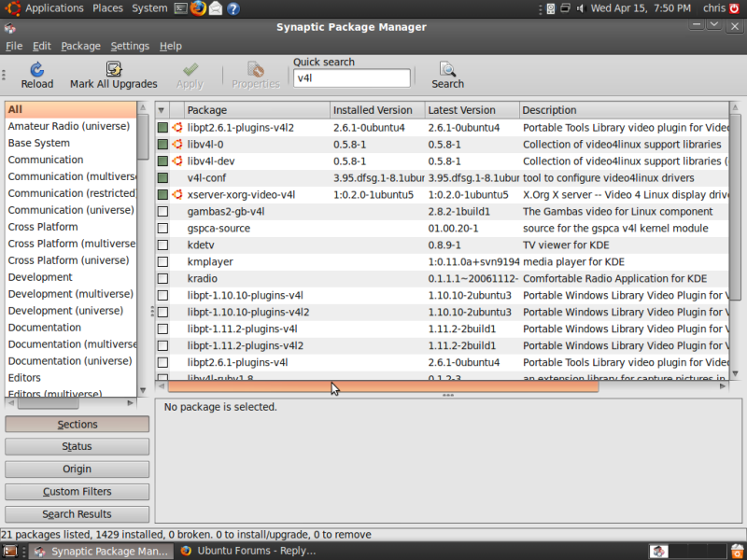Open the System menu in top panel
Image resolution: width=747 pixels, height=560 pixels.
[149, 8]
